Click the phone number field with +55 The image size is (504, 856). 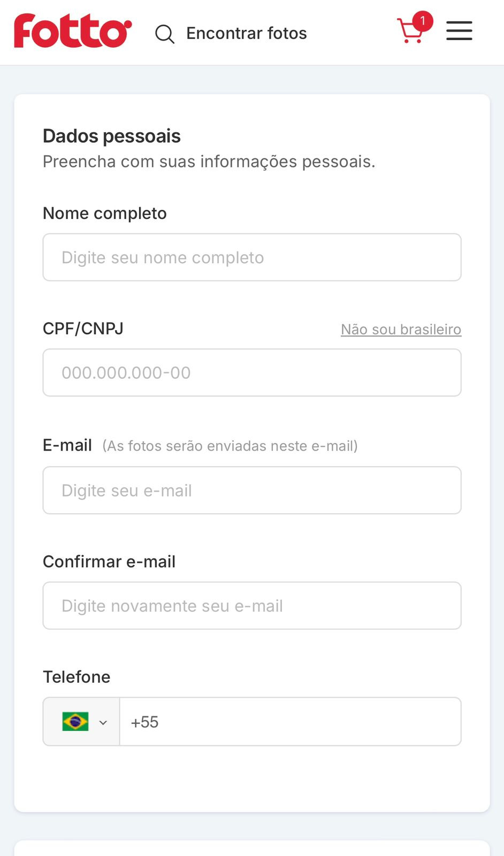click(290, 722)
